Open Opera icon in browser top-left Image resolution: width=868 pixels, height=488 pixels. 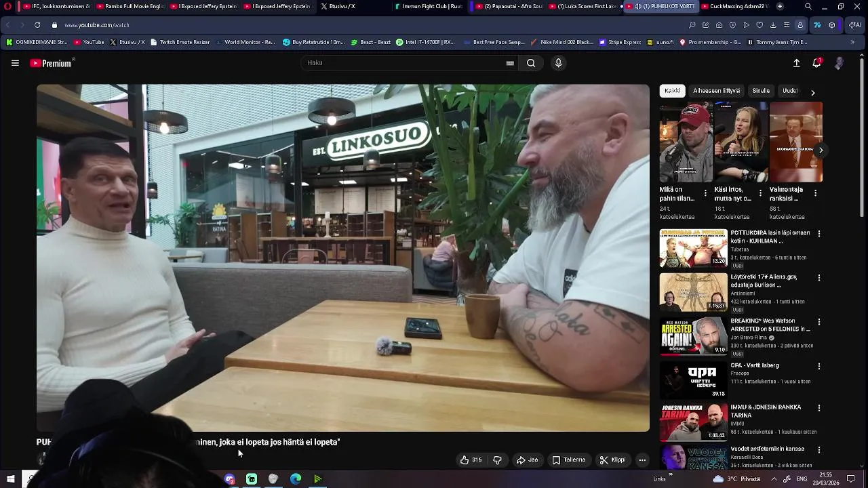pyautogui.click(x=7, y=6)
